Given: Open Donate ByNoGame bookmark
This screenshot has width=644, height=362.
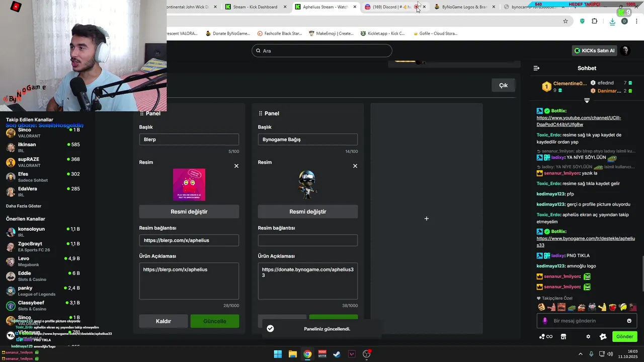Looking at the screenshot, I should 227,34.
